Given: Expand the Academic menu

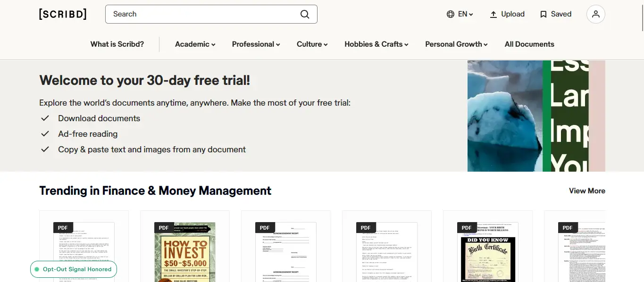Looking at the screenshot, I should click(x=195, y=44).
